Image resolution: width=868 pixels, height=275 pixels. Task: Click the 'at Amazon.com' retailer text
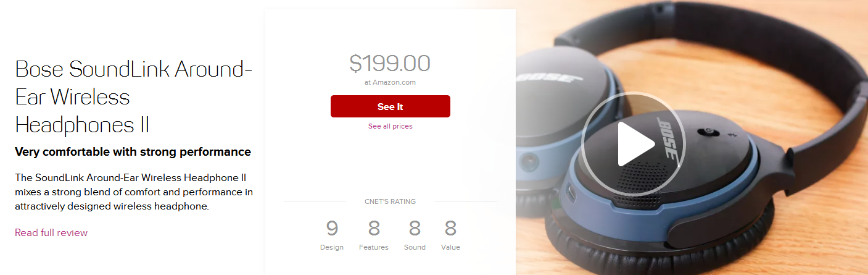click(x=390, y=82)
